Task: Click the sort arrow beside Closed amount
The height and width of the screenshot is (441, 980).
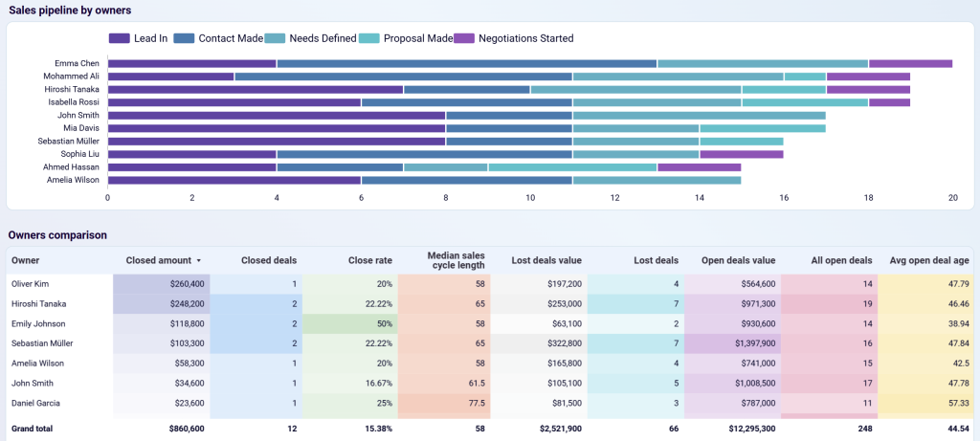Action: (x=199, y=260)
